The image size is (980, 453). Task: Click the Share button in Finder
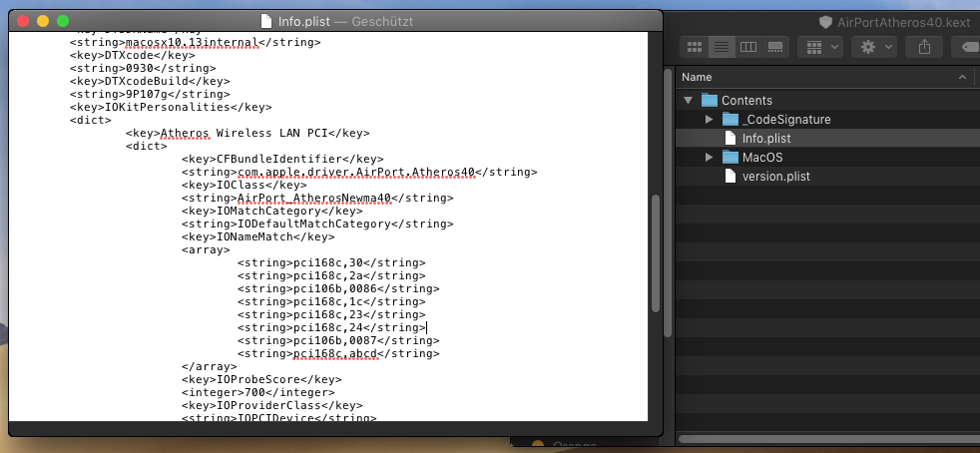pos(924,47)
